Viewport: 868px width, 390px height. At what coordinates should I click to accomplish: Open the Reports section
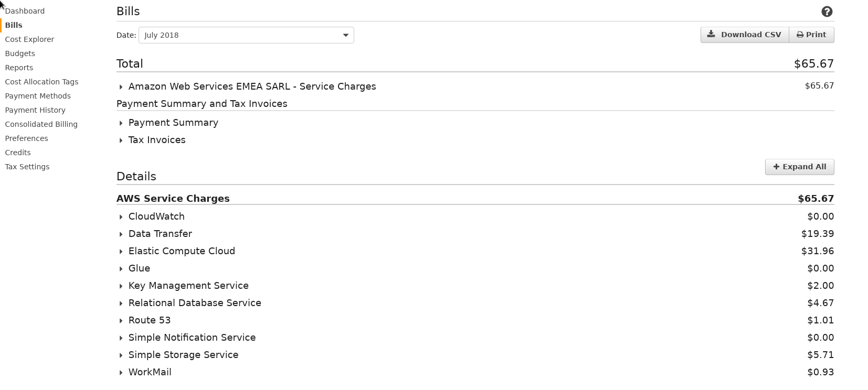click(19, 68)
